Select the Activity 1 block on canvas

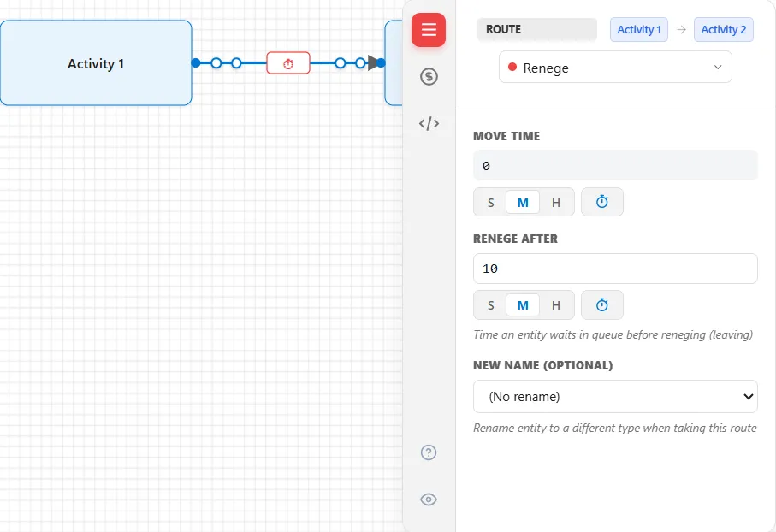[96, 62]
